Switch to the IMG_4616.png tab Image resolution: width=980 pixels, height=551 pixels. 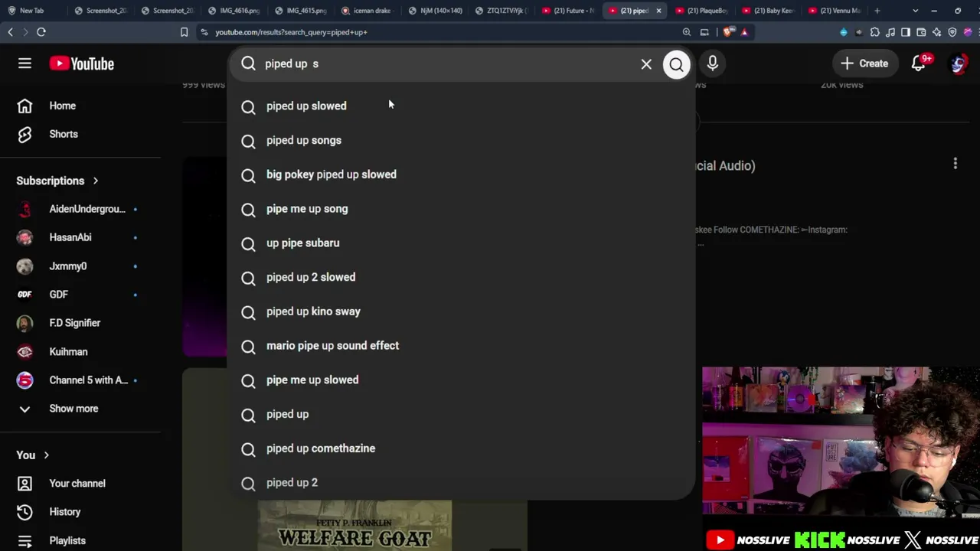235,11
